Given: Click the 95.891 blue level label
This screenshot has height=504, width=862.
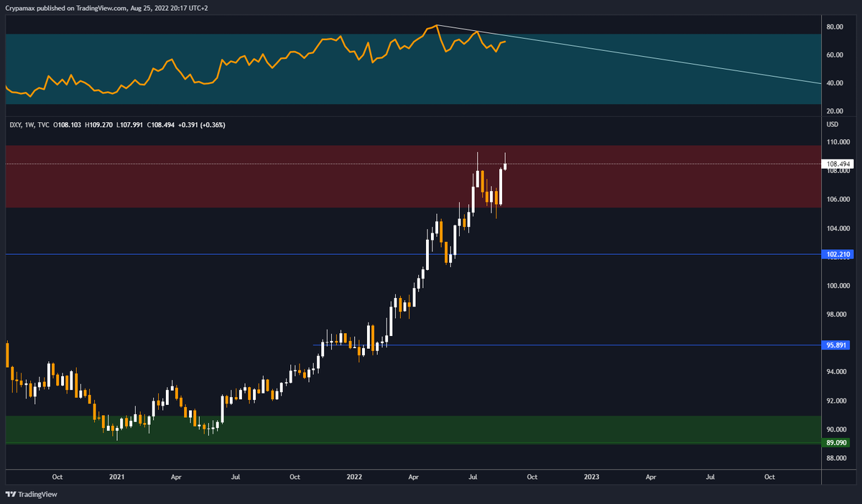Looking at the screenshot, I should [838, 345].
